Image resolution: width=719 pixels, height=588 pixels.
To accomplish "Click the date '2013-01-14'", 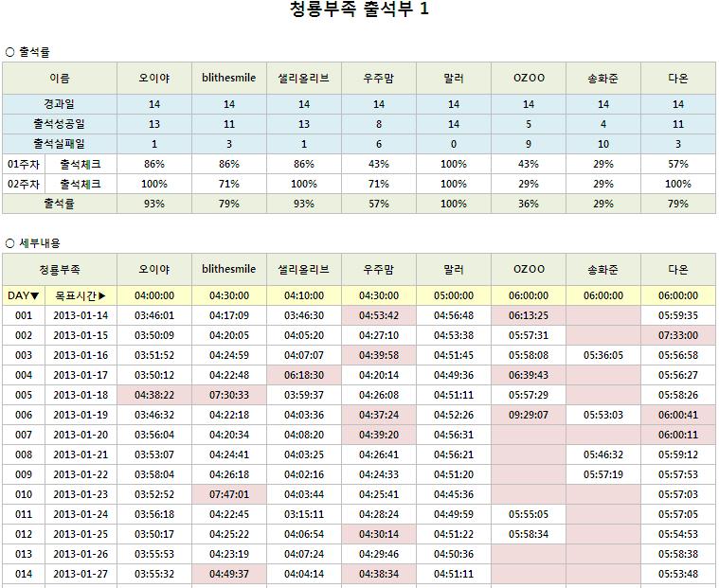I will (x=81, y=315).
